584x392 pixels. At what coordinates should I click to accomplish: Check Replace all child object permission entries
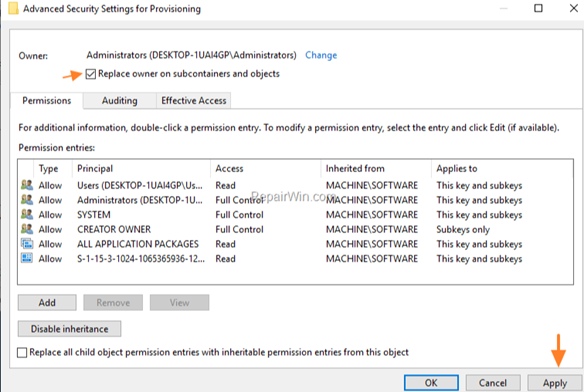coord(22,352)
